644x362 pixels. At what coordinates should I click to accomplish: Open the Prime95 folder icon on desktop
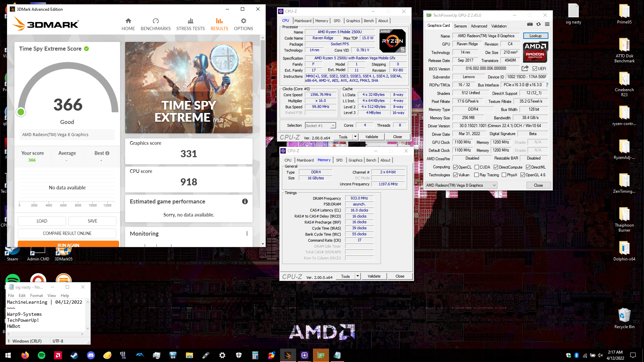pyautogui.click(x=624, y=13)
